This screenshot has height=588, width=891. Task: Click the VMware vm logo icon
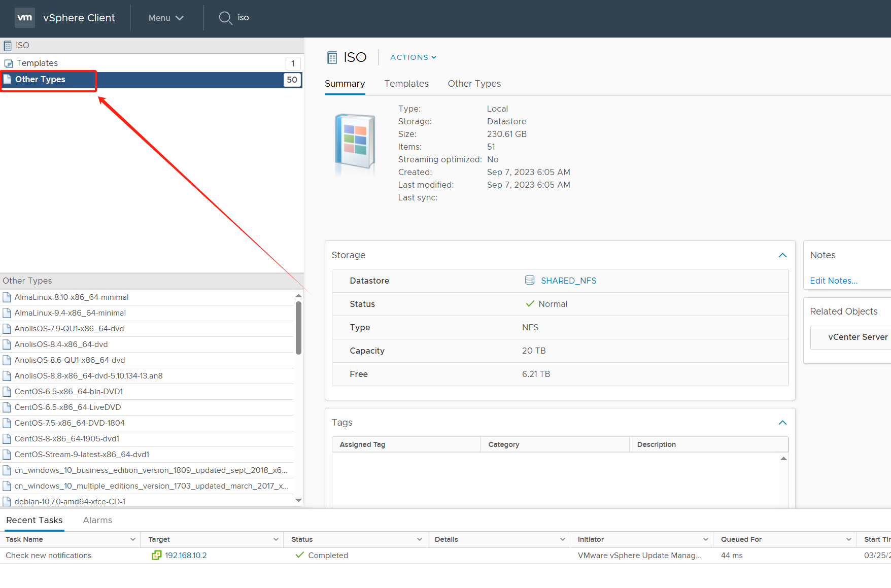click(24, 17)
